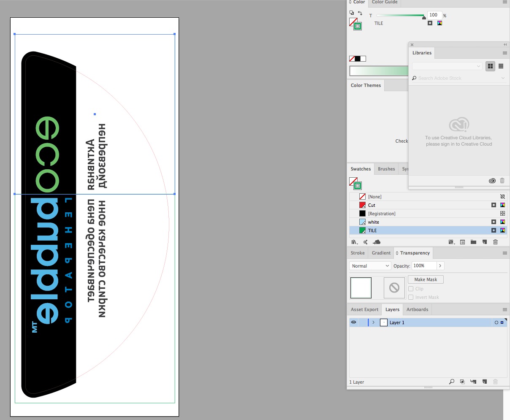The width and height of the screenshot is (510, 420).
Task: Click Default Fill and Stroke icon in Color panel
Action: click(352, 14)
